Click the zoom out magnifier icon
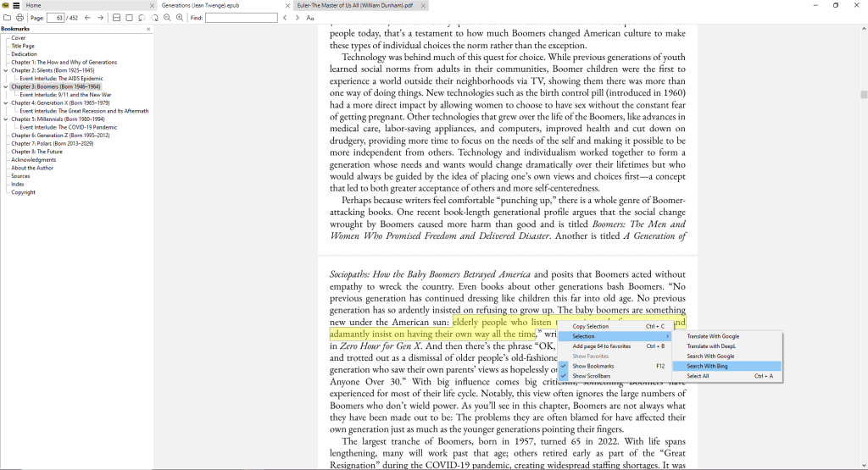868x470 pixels. 167,18
